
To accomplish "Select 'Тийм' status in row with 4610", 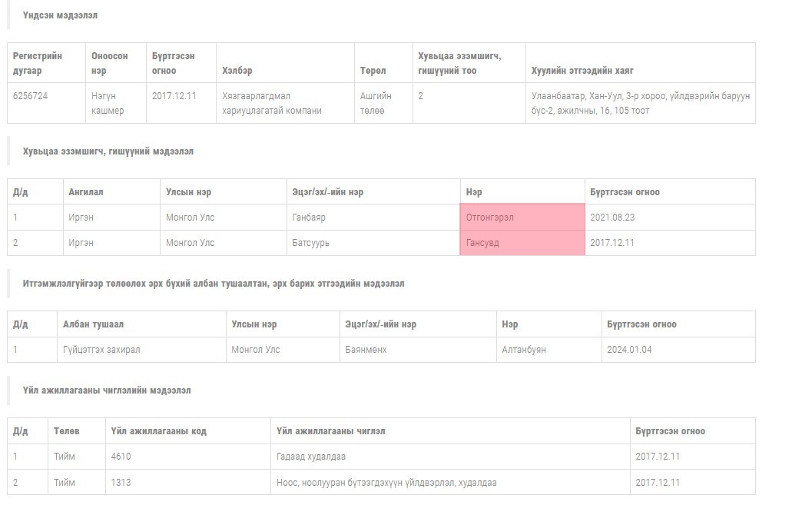I will click(x=65, y=457).
